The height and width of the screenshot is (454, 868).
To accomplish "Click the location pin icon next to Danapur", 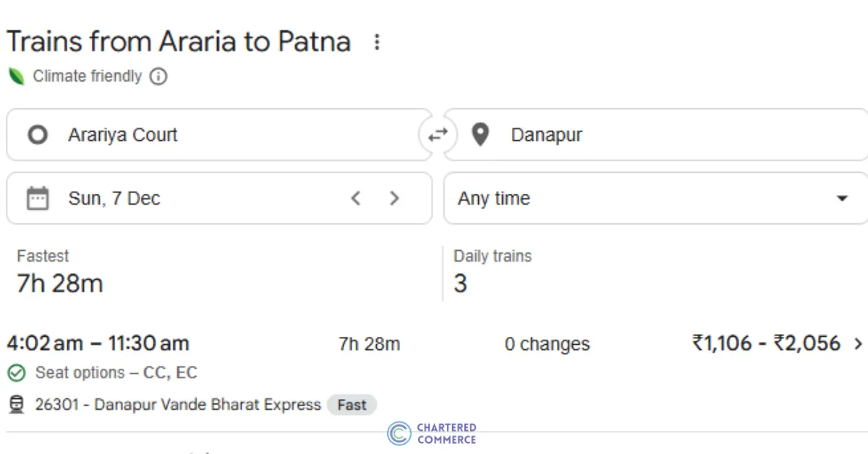I will click(480, 134).
